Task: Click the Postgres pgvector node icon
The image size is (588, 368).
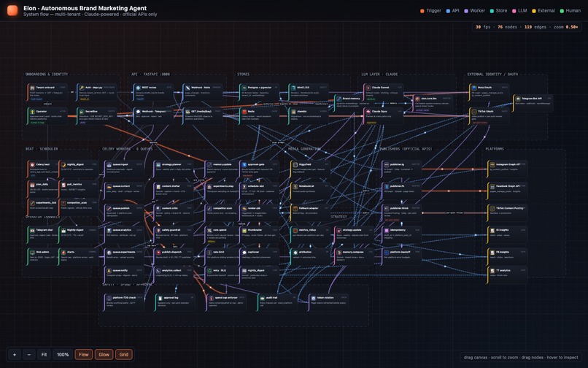Action: [x=244, y=88]
